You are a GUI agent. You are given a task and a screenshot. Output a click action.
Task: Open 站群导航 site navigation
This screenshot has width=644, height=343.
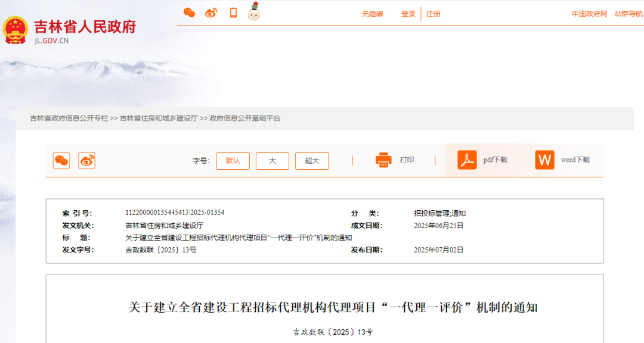(629, 14)
